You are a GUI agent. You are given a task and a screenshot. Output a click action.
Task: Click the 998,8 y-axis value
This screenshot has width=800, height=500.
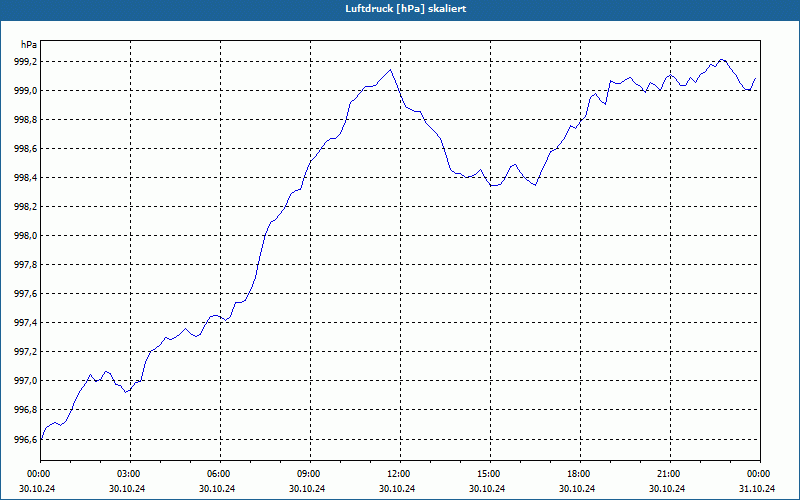[26, 120]
